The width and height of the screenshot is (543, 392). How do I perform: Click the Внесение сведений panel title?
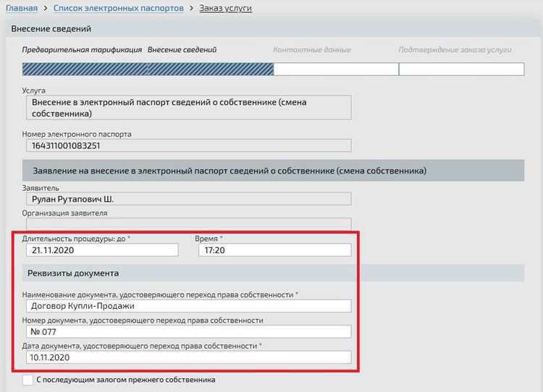pos(51,29)
